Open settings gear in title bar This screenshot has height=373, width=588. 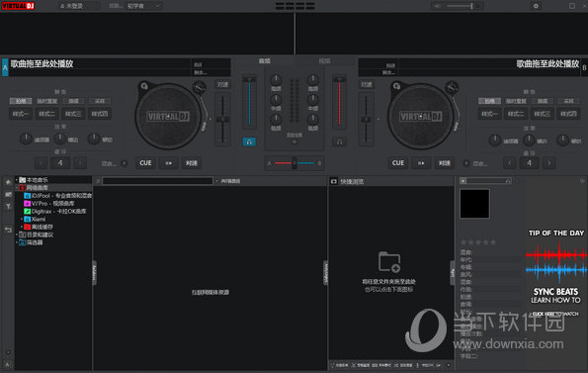(536, 6)
